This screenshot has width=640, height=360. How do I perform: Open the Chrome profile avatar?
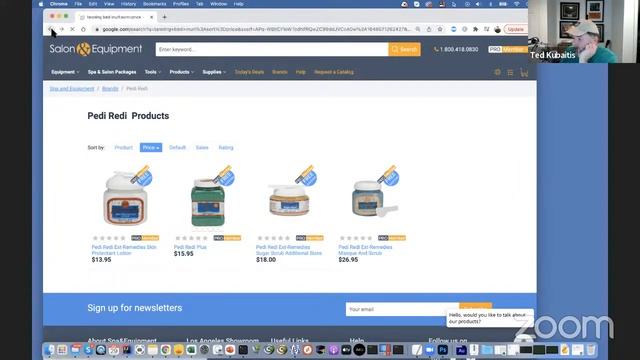point(498,29)
